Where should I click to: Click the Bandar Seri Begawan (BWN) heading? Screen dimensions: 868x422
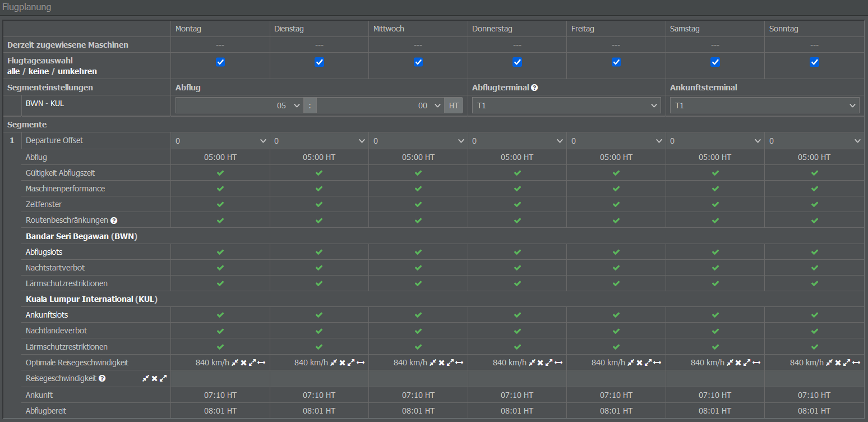click(82, 236)
